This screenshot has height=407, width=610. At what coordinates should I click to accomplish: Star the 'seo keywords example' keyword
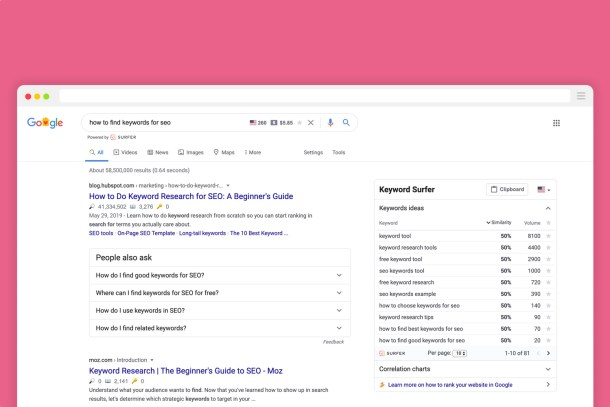tap(549, 294)
